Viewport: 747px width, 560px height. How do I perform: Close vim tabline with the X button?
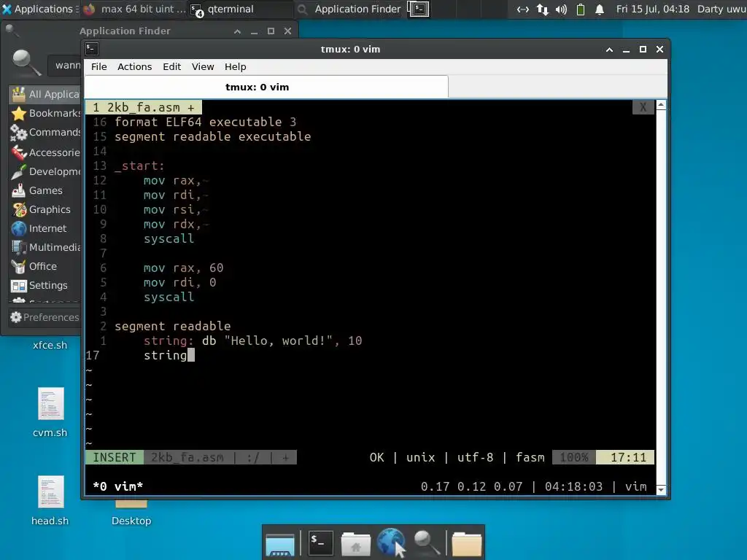coord(643,107)
